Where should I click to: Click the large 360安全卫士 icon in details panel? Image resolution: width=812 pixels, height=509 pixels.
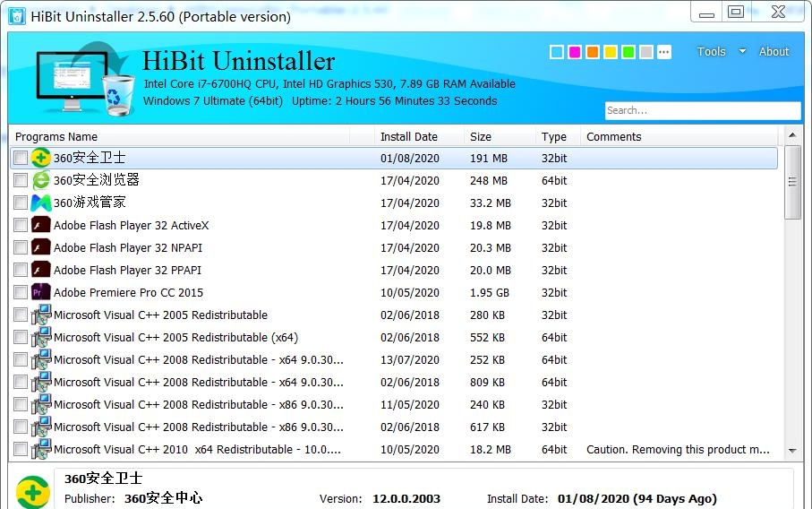click(x=32, y=491)
